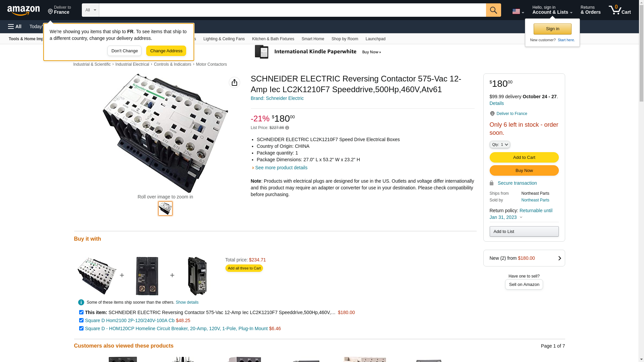644x362 pixels.
Task: Click the Amazon logo
Action: (x=23, y=11)
